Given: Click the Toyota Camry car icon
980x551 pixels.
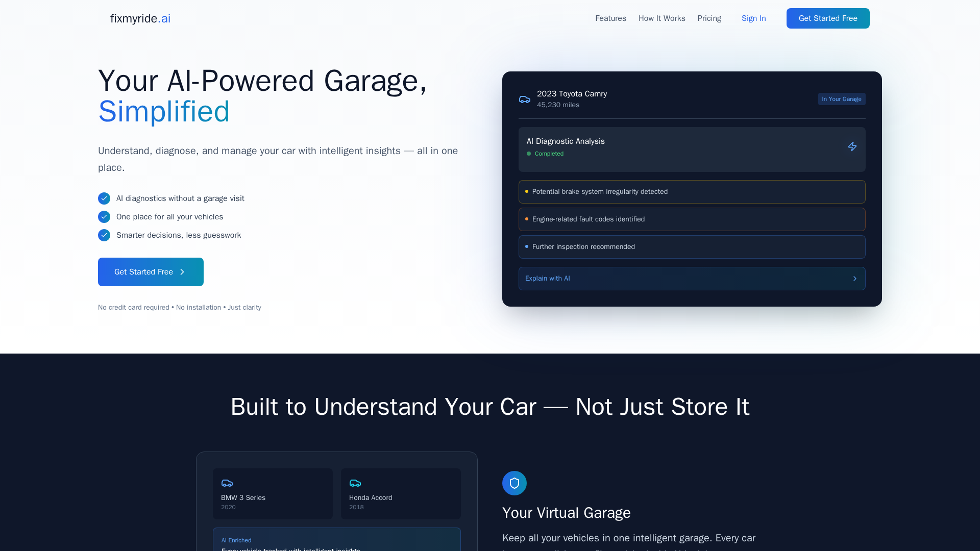Looking at the screenshot, I should tap(525, 99).
